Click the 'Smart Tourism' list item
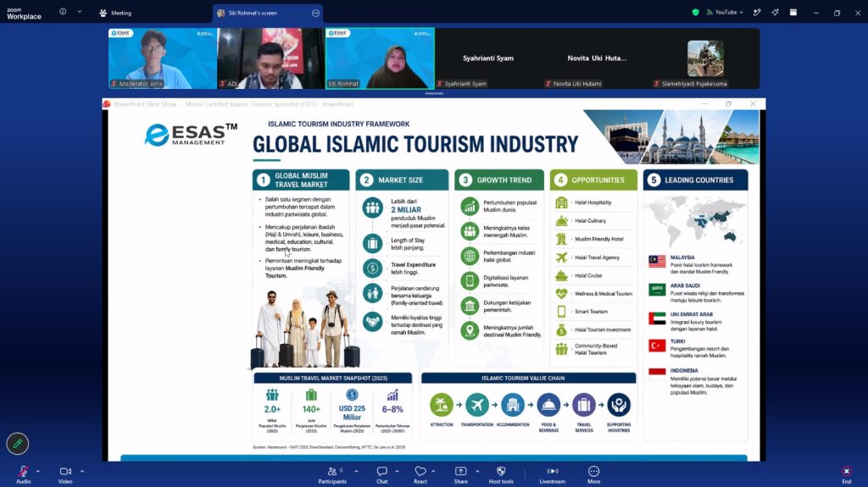This screenshot has height=487, width=868. (x=591, y=312)
